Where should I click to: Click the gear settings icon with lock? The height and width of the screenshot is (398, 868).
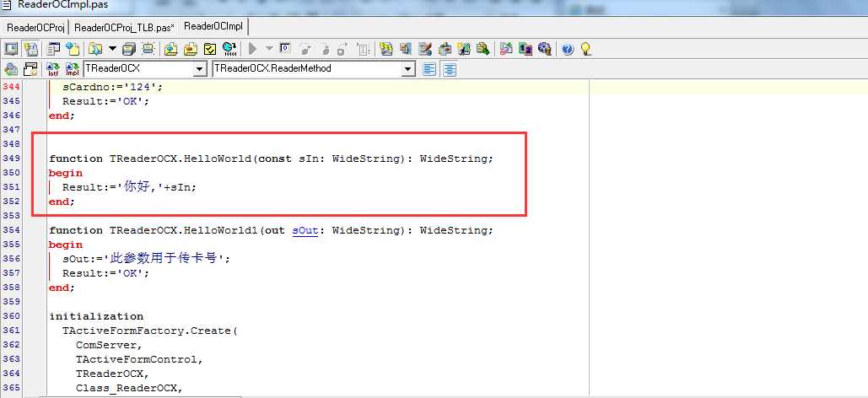click(545, 49)
